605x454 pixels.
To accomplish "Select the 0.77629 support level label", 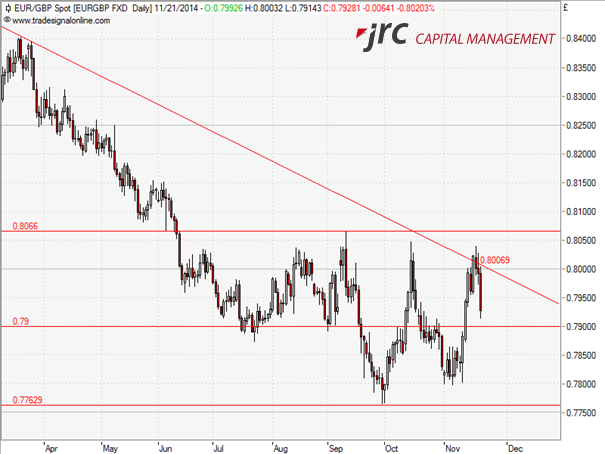I will pyautogui.click(x=28, y=400).
